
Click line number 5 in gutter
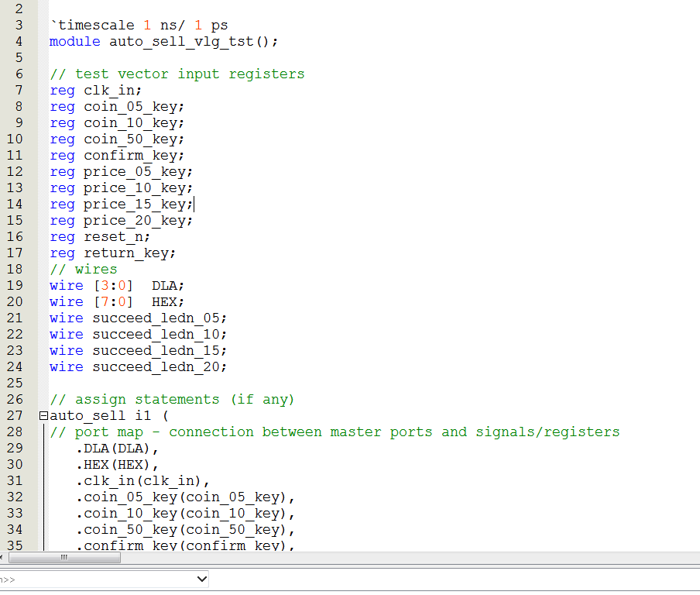pos(19,58)
